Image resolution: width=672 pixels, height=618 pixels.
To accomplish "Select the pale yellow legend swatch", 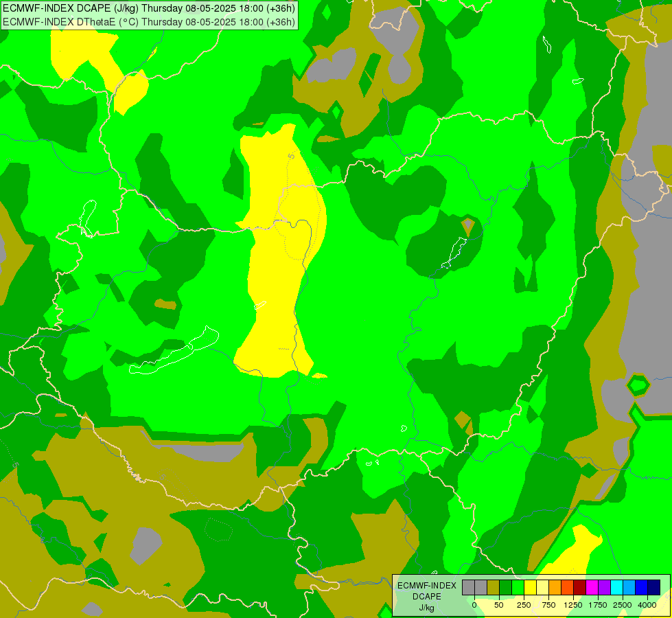I will coord(542,588).
